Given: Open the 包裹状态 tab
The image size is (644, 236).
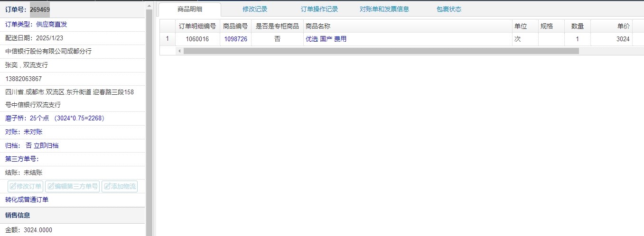Looking at the screenshot, I should (449, 9).
